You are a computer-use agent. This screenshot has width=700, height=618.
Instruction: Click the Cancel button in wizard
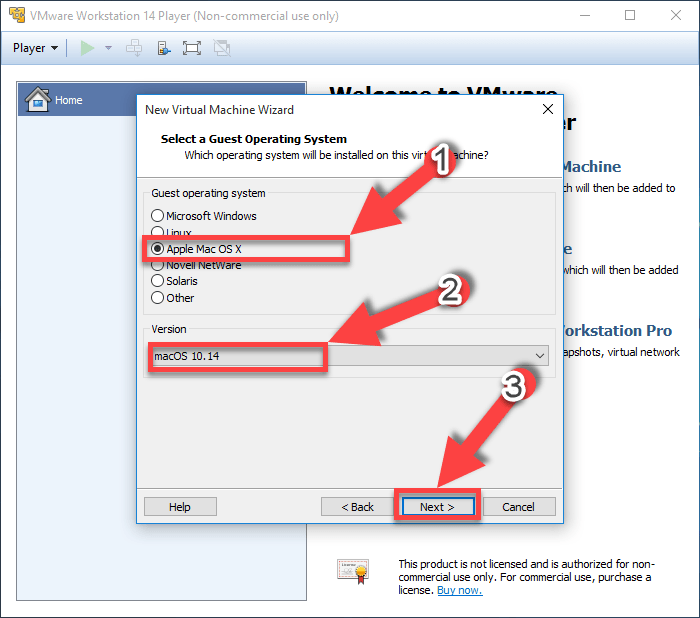pos(518,507)
